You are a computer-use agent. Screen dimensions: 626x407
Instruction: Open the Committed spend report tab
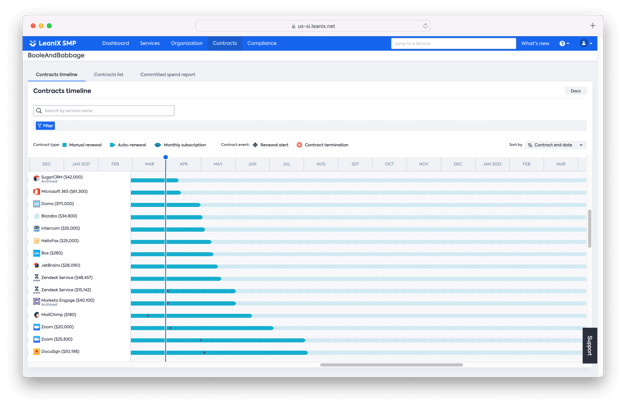pos(168,75)
